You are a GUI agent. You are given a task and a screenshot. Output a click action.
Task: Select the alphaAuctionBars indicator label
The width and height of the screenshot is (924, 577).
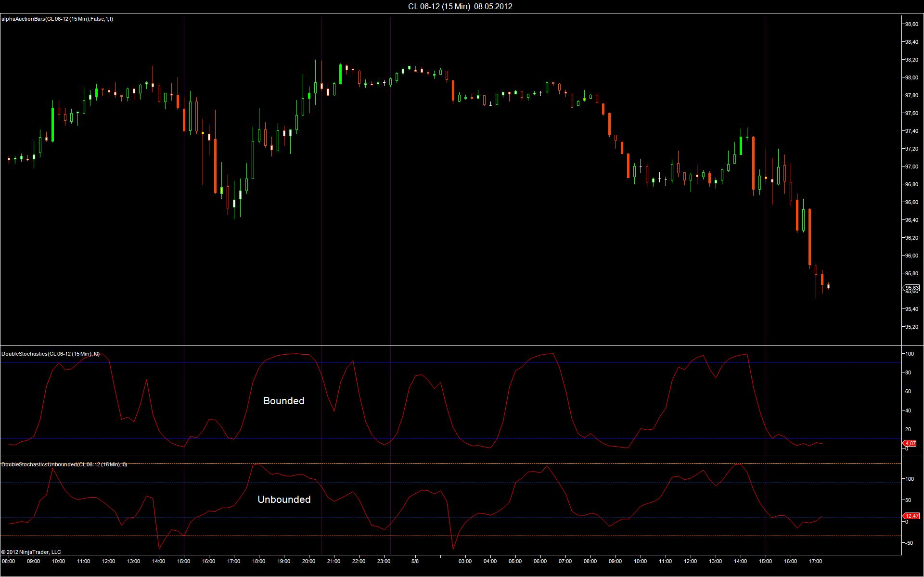tap(57, 19)
